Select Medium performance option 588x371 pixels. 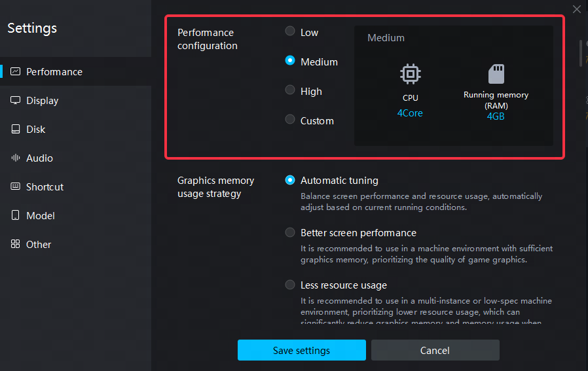290,61
